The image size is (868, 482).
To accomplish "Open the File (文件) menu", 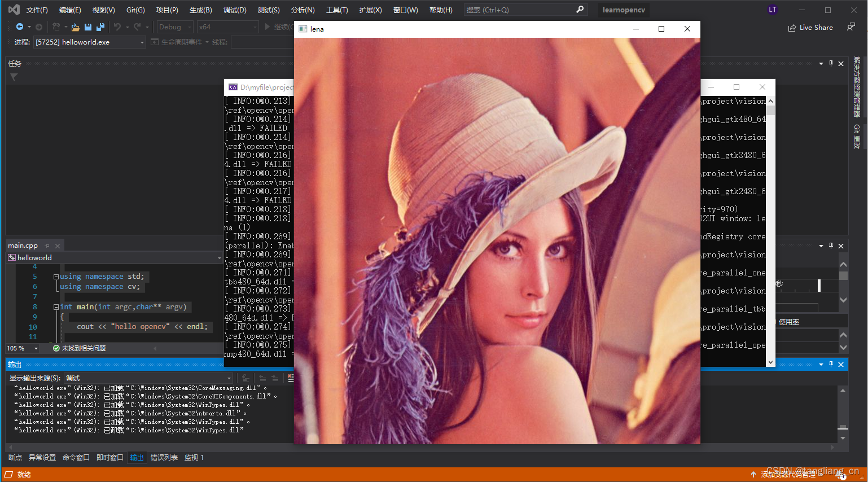I will 37,10.
